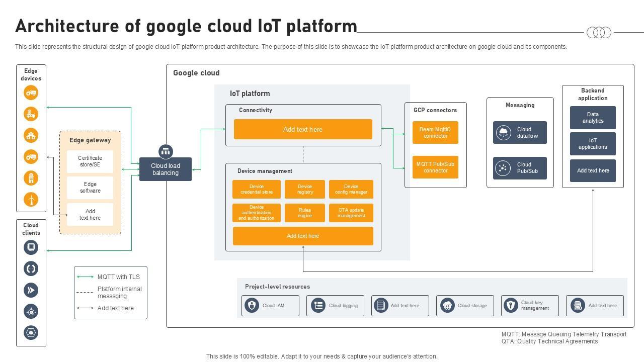This screenshot has height=362, width=644.
Task: Select the Certificate store/SE box
Action: (90, 161)
